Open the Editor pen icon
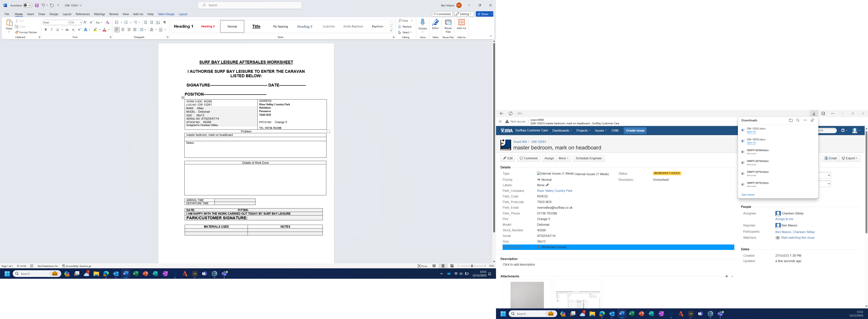This screenshot has height=319, width=868. click(435, 23)
